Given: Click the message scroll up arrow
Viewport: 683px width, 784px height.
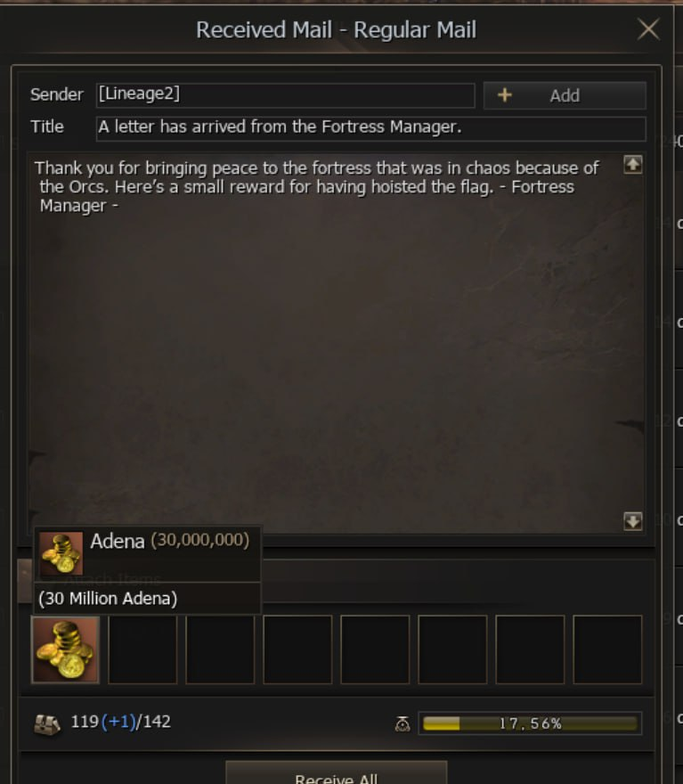Looking at the screenshot, I should point(633,165).
